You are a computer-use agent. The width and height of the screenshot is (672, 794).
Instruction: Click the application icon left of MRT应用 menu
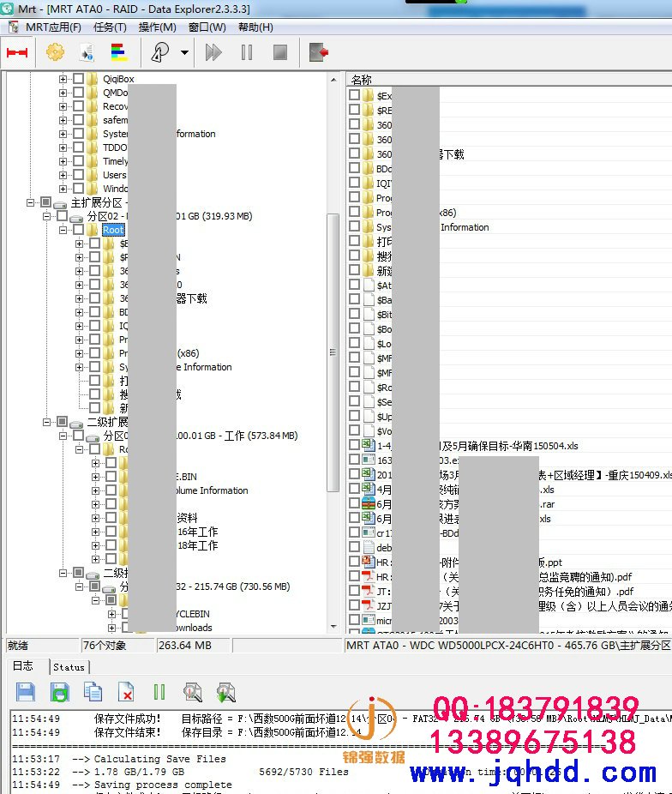click(13, 27)
